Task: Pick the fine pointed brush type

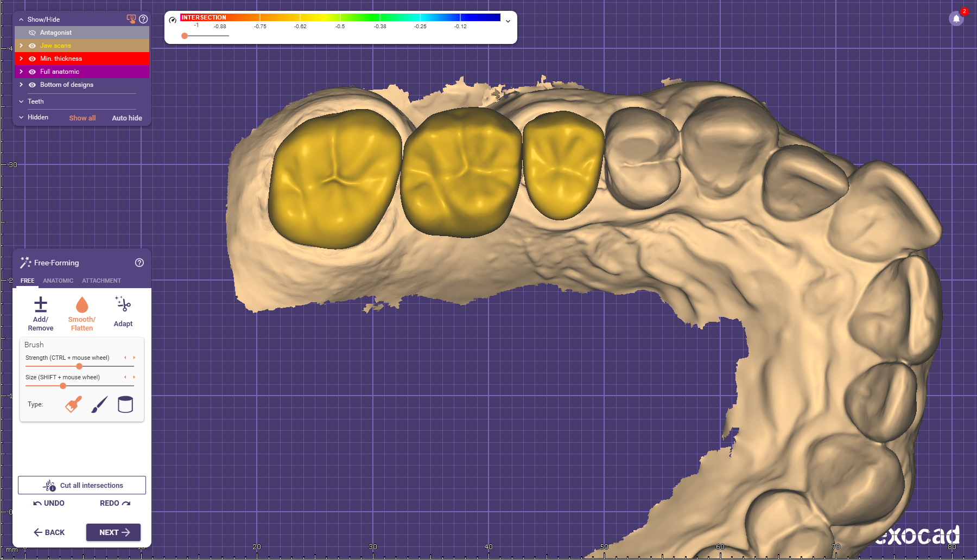Action: coord(99,404)
